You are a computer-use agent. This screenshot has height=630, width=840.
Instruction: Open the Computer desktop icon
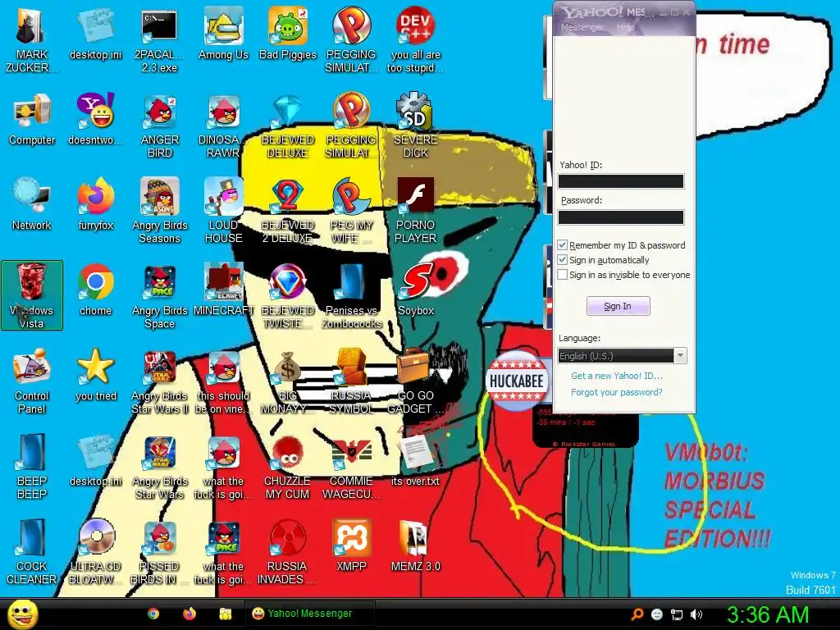(32, 119)
